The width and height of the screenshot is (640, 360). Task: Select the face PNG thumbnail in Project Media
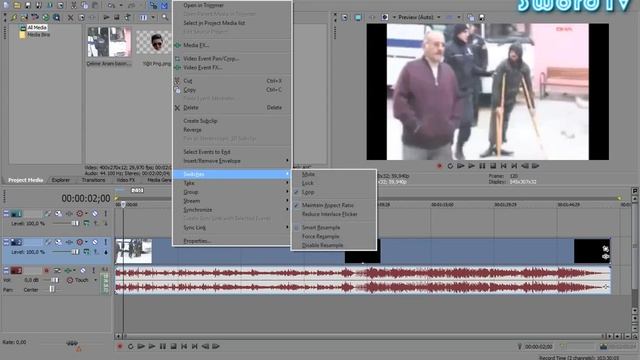pyautogui.click(x=153, y=42)
